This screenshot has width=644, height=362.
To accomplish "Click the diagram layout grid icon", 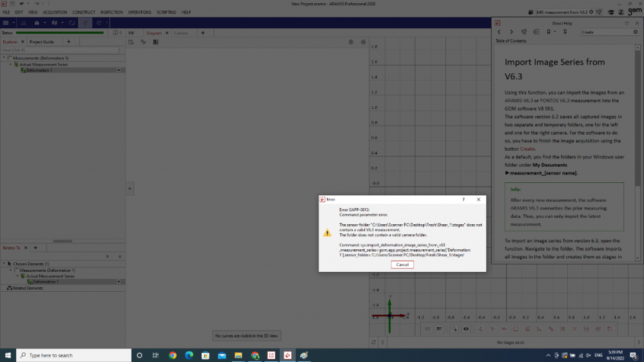I will pyautogui.click(x=155, y=42).
